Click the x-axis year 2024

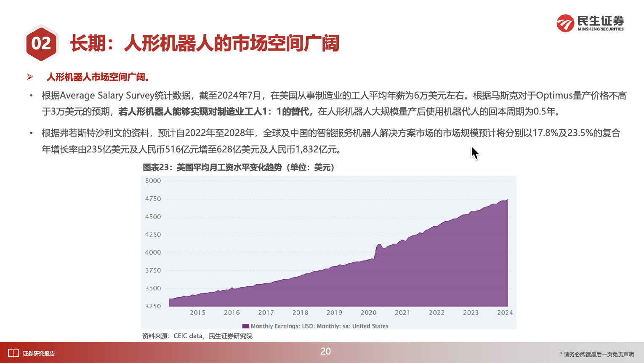click(505, 313)
